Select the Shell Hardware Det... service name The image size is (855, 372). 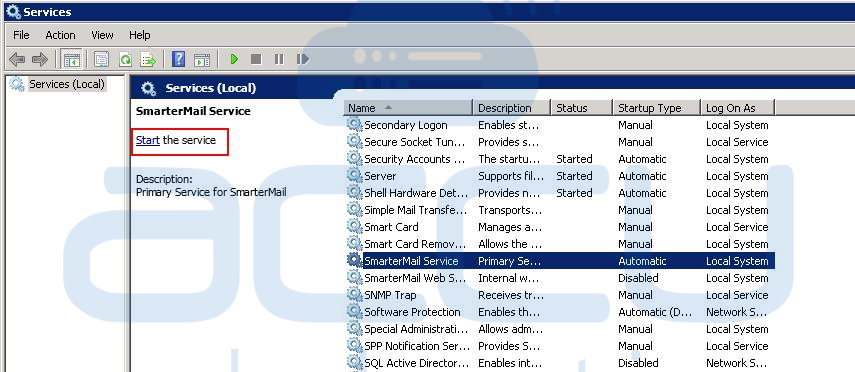[x=416, y=193]
